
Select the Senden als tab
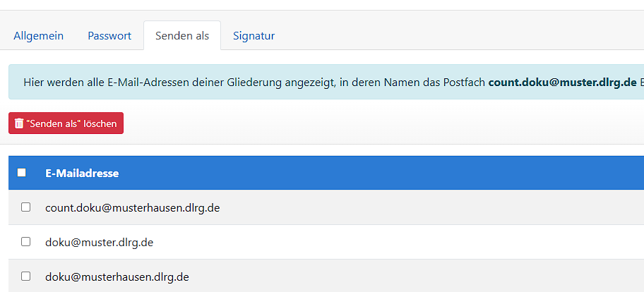point(182,35)
